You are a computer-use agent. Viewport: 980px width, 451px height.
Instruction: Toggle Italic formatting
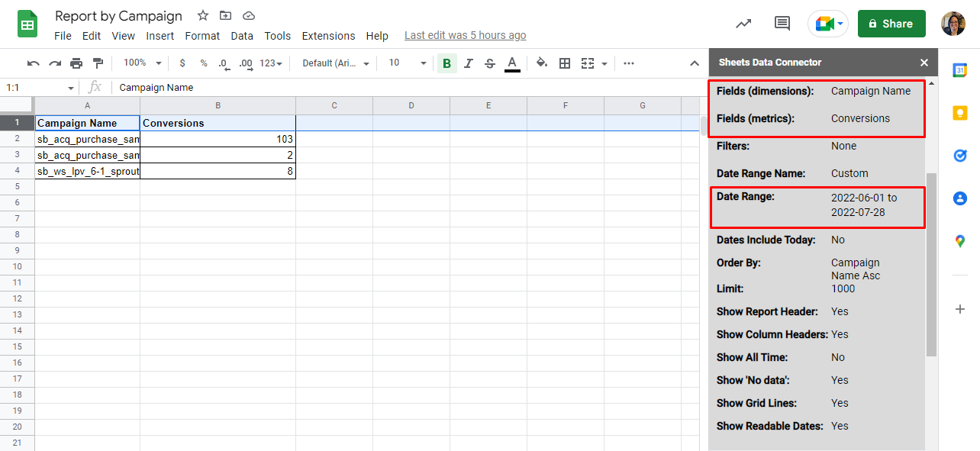pos(469,63)
